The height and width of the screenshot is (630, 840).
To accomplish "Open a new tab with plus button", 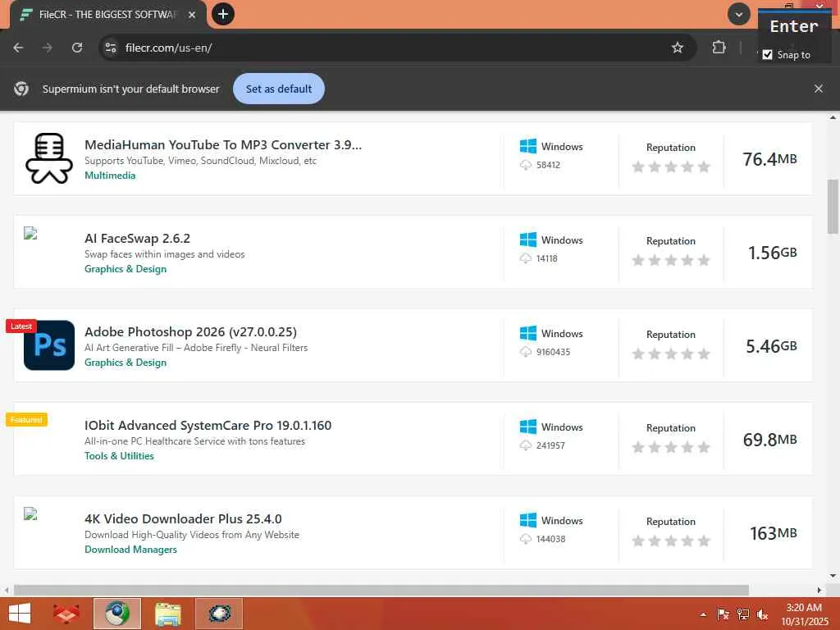I will 223,14.
